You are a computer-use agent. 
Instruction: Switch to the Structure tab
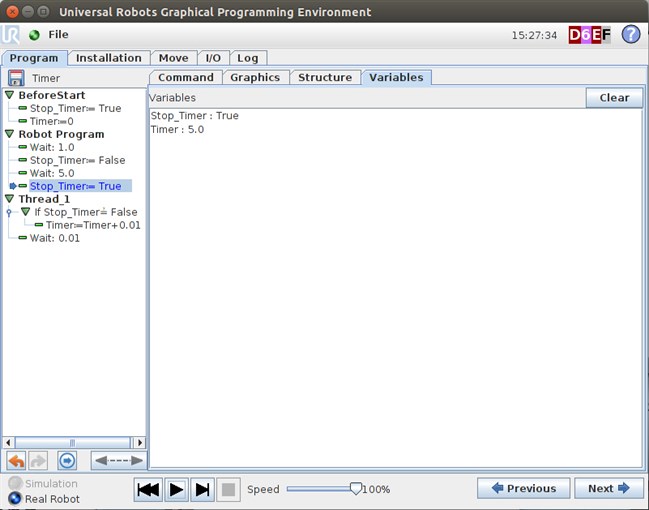325,77
